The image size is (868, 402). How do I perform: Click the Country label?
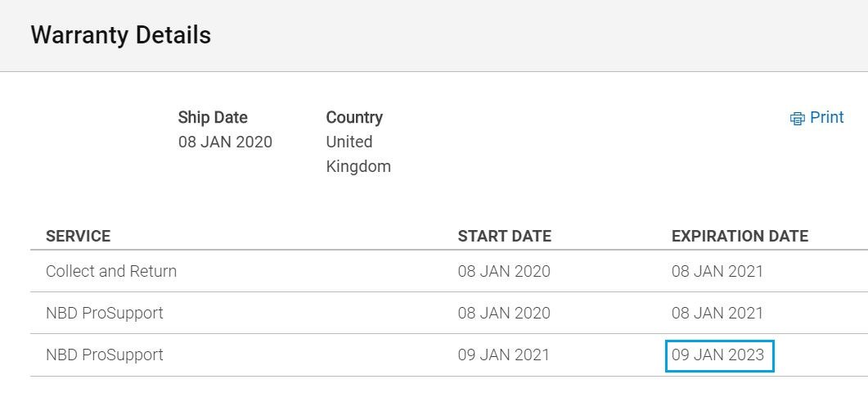coord(354,117)
